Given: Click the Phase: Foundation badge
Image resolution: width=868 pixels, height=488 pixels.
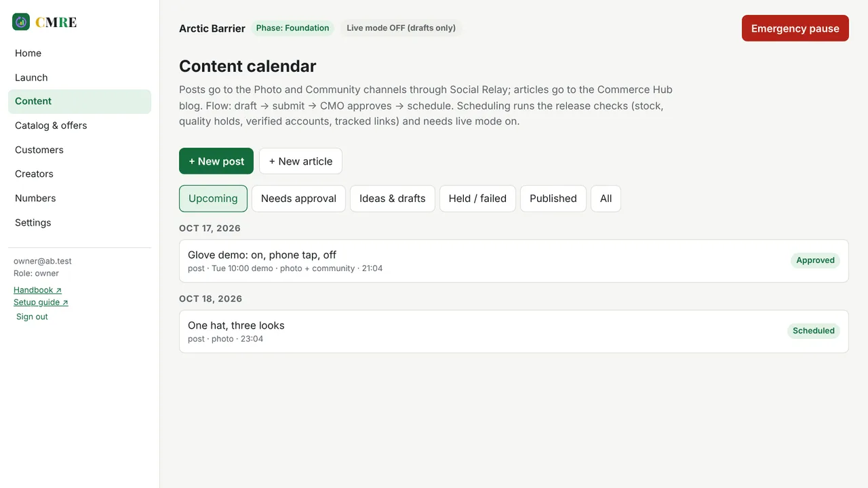Looking at the screenshot, I should 292,28.
